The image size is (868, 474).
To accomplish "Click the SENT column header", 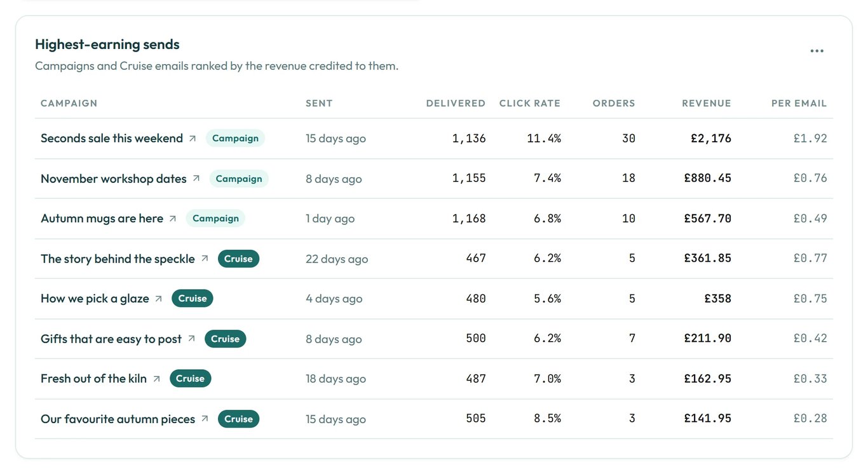I will tap(319, 103).
